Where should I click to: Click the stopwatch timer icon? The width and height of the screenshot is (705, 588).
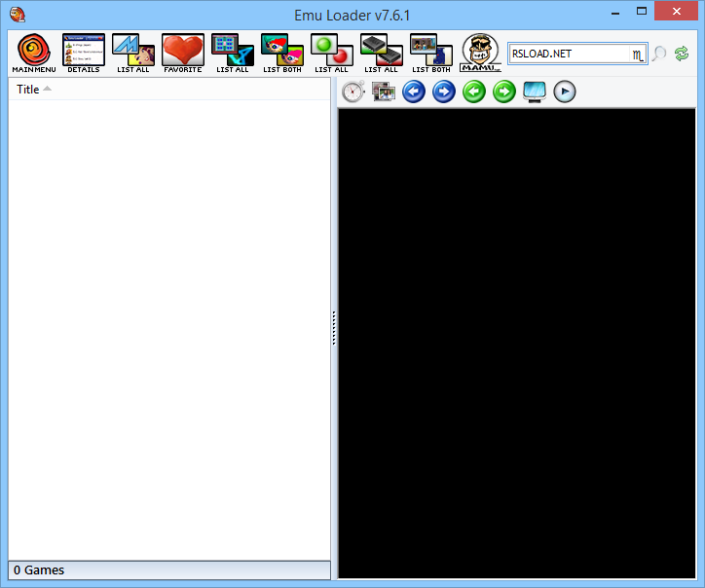pos(353,92)
